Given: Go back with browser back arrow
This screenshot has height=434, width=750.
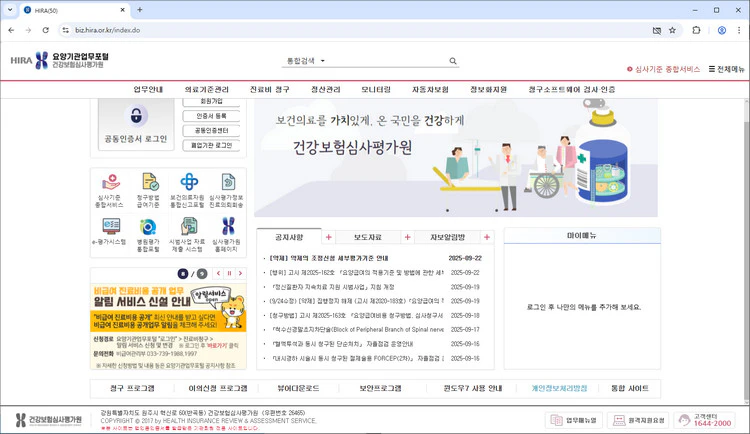Looking at the screenshot, I should 11,30.
